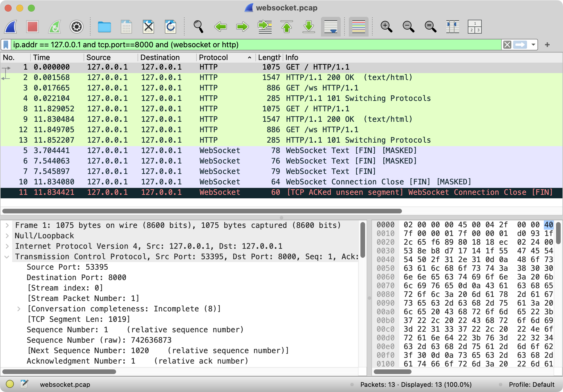Clear the display filter with X button
This screenshot has width=563, height=392.
tap(507, 45)
